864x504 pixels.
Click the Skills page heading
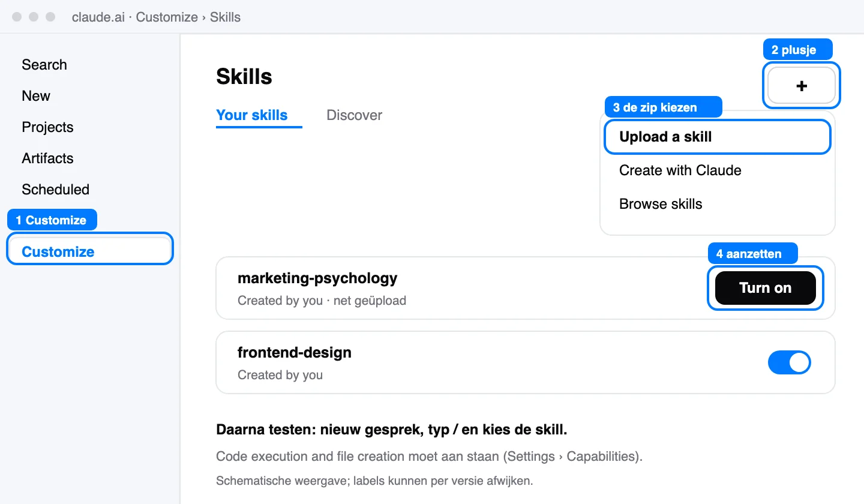tap(244, 77)
